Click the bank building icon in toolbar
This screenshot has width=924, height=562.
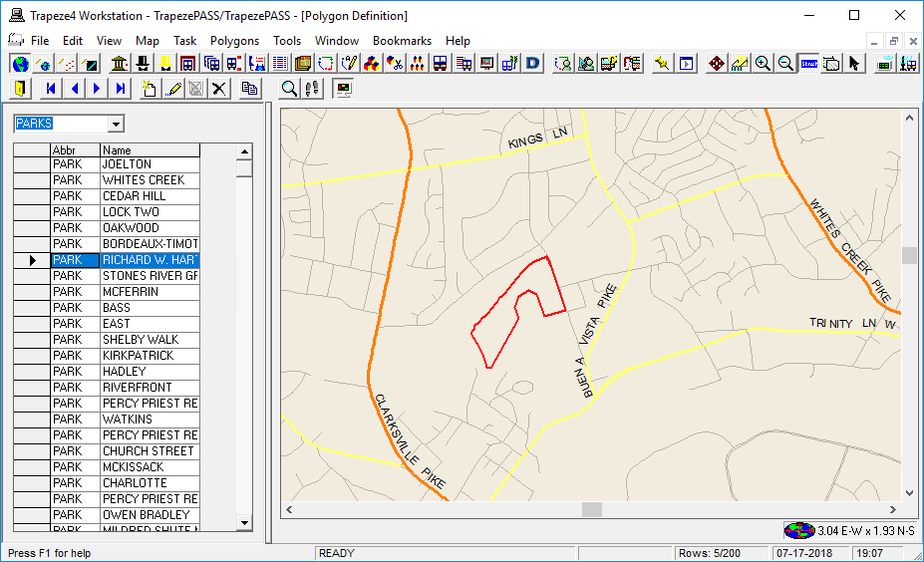[x=120, y=64]
